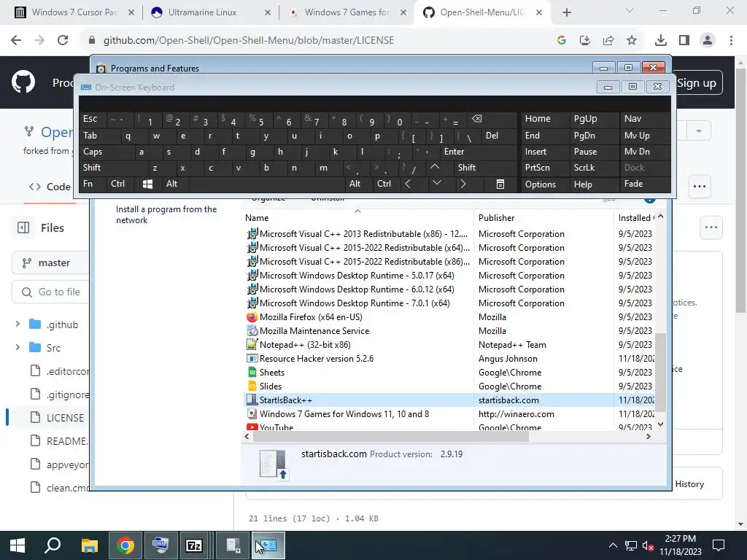This screenshot has height=560, width=747.
Task: Click the right arrow key on On-Screen Keyboard
Action: tap(463, 184)
